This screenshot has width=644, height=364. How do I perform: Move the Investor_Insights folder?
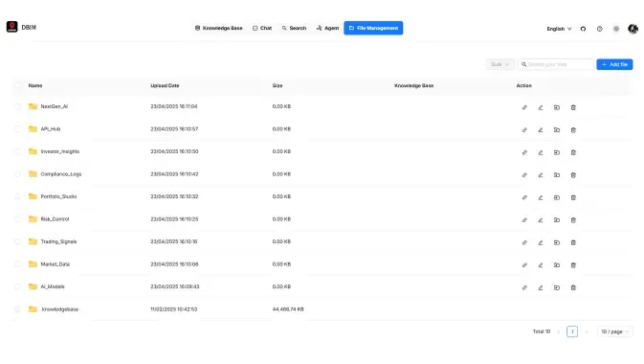click(x=557, y=152)
